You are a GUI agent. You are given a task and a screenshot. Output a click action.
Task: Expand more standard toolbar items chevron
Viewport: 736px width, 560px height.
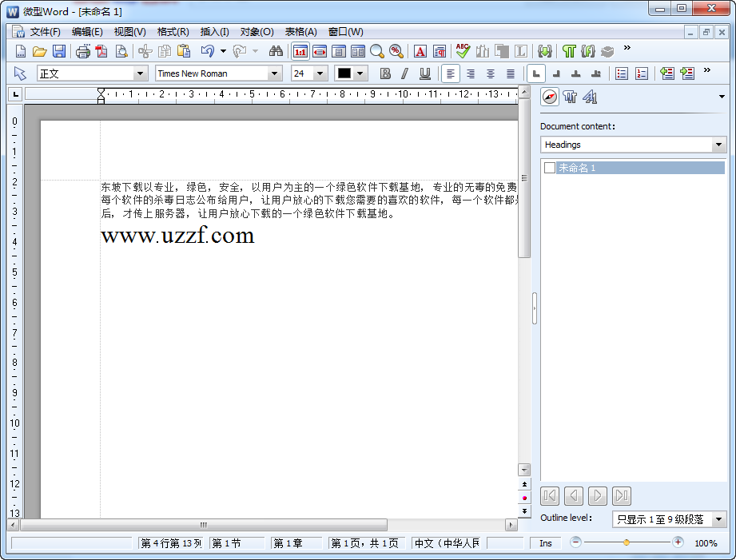[x=627, y=47]
